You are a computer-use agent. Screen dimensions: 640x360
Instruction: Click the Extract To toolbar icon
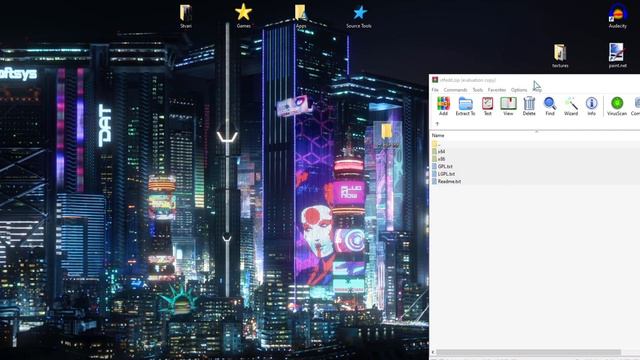click(465, 106)
